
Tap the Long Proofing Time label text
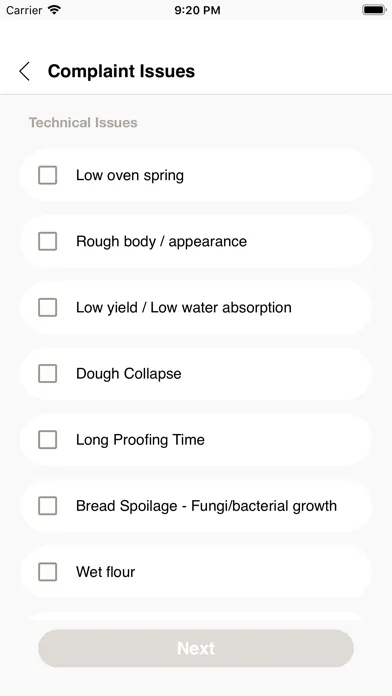140,440
